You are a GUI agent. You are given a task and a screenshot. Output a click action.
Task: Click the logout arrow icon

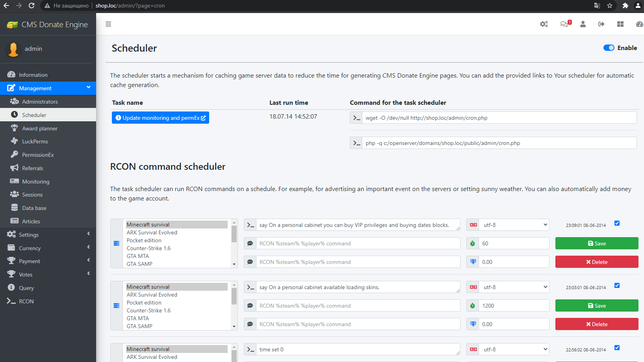click(x=601, y=24)
